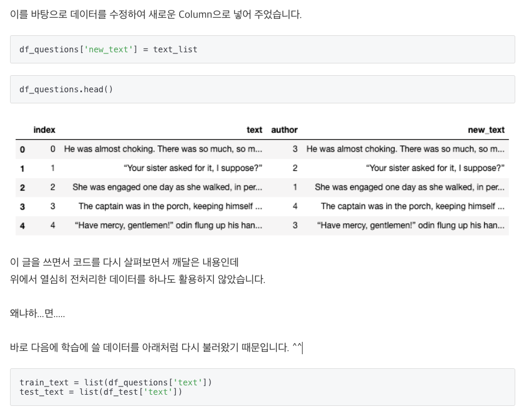Click the code block assigning new_text column
The width and height of the screenshot is (527, 420).
coord(262,49)
